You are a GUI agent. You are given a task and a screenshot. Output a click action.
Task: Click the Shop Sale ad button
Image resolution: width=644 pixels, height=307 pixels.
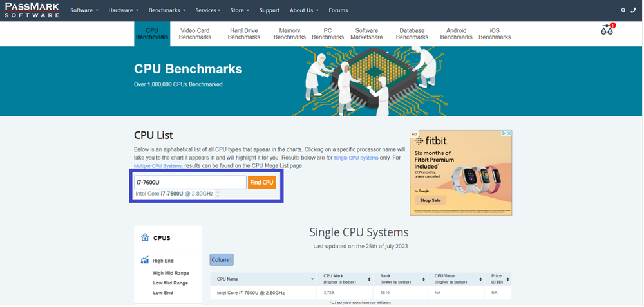[430, 200]
